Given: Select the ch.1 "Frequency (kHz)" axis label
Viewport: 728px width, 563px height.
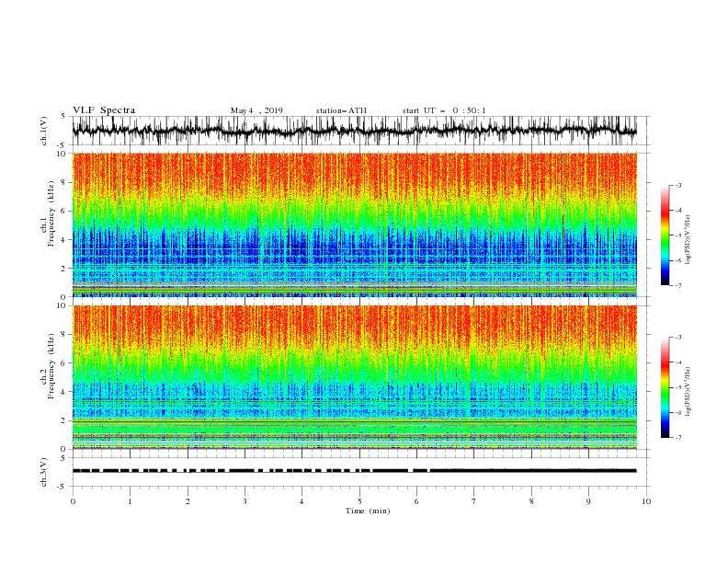Looking at the screenshot, I should (x=51, y=213).
